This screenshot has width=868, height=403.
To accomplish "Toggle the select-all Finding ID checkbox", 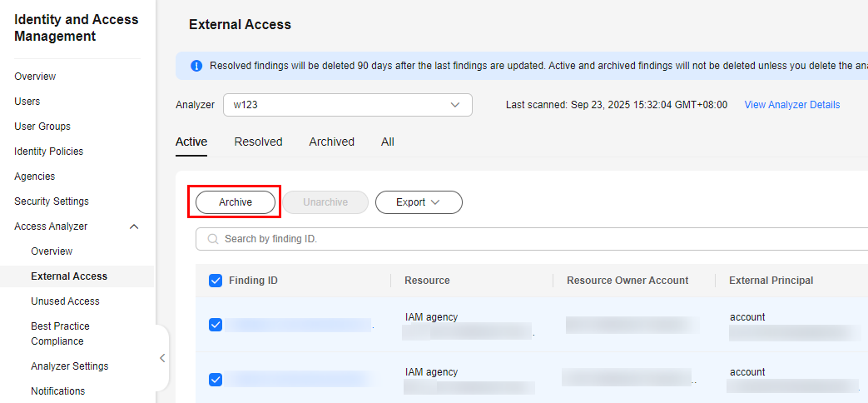I will click(216, 281).
